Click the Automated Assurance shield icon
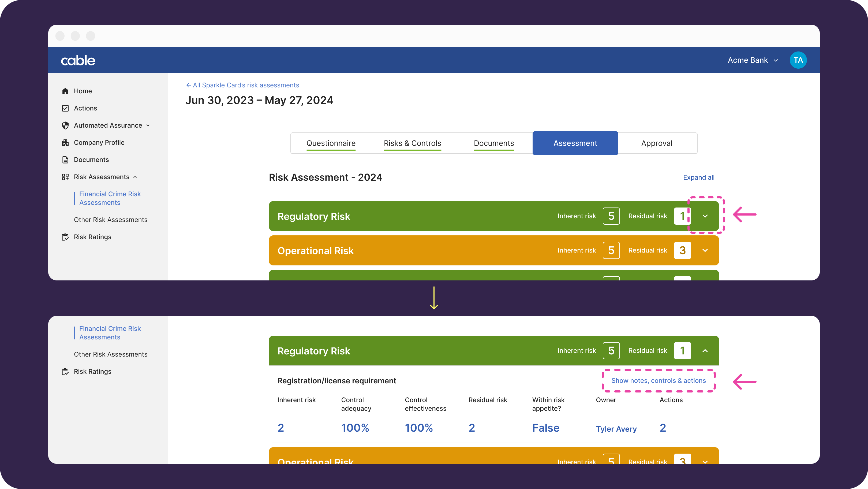The image size is (868, 489). tap(65, 125)
